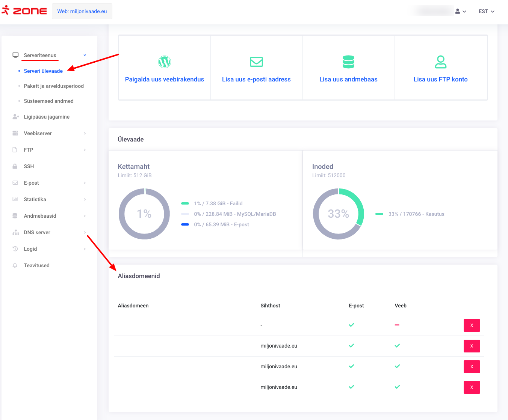This screenshot has width=508, height=420.
Task: Select Süsteemsed andmed in sidebar
Action: pyautogui.click(x=48, y=101)
